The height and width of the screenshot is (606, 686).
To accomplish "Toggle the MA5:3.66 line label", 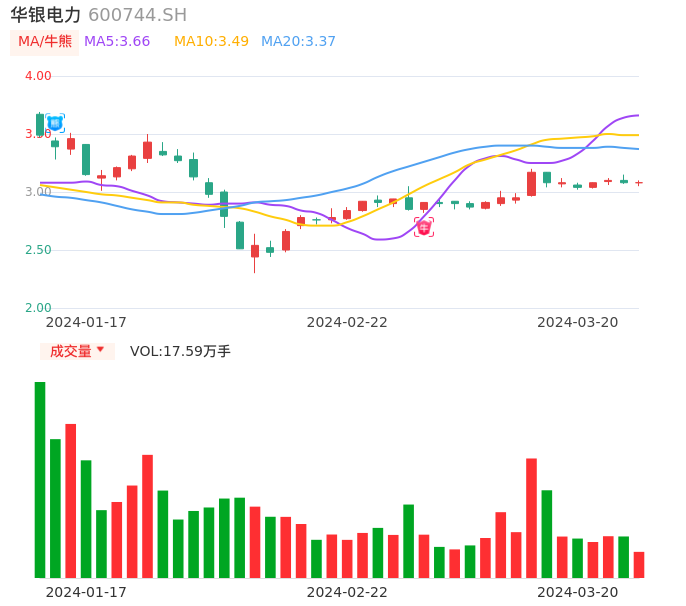I will pyautogui.click(x=117, y=42).
